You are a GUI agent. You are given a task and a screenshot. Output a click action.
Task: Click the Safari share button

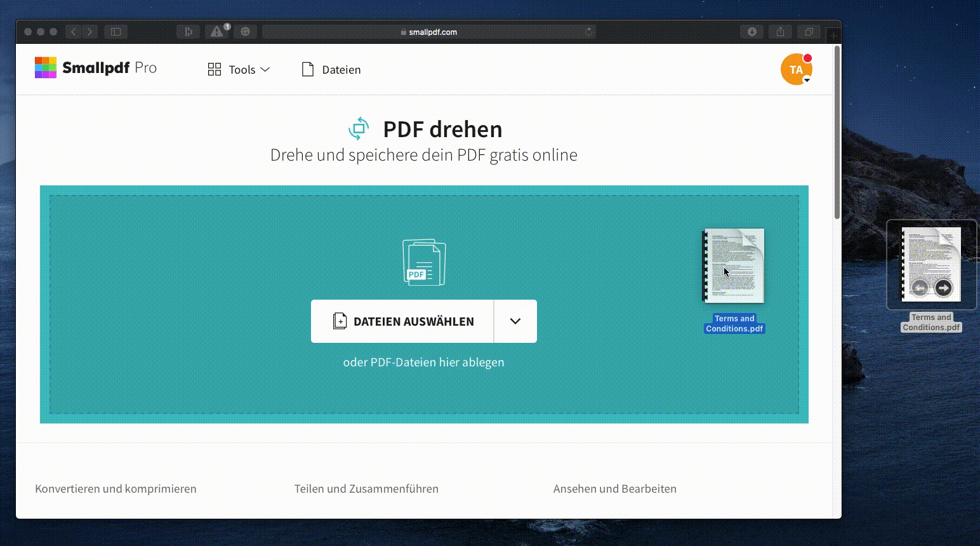pos(781,32)
